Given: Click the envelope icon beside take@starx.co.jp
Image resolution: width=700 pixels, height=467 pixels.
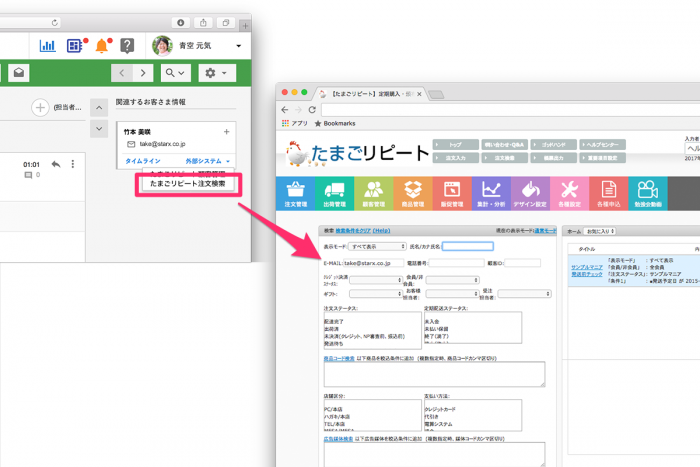Looking at the screenshot, I should [x=131, y=144].
